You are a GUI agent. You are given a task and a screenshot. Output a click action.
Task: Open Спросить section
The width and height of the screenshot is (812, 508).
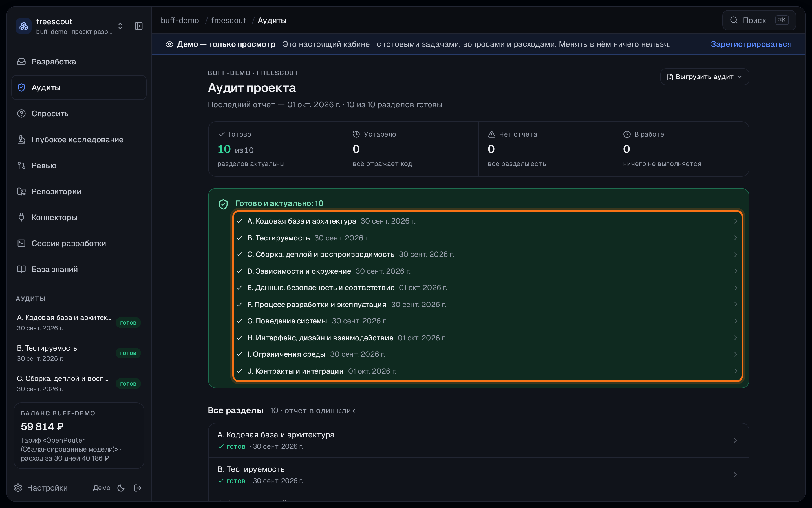(x=79, y=113)
